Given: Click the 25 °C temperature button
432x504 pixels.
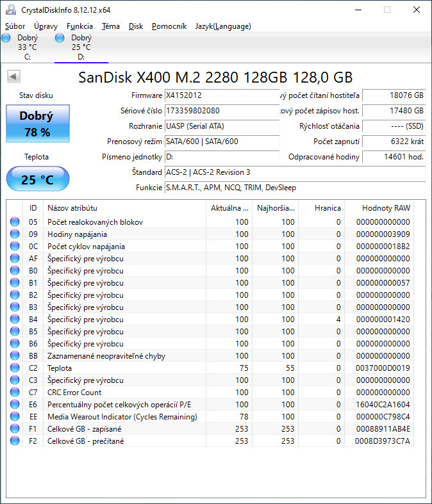Looking at the screenshot, I should [x=38, y=179].
